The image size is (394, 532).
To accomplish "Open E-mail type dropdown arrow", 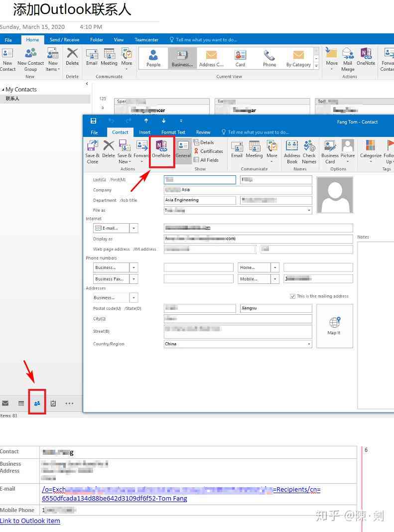I will pos(133,228).
